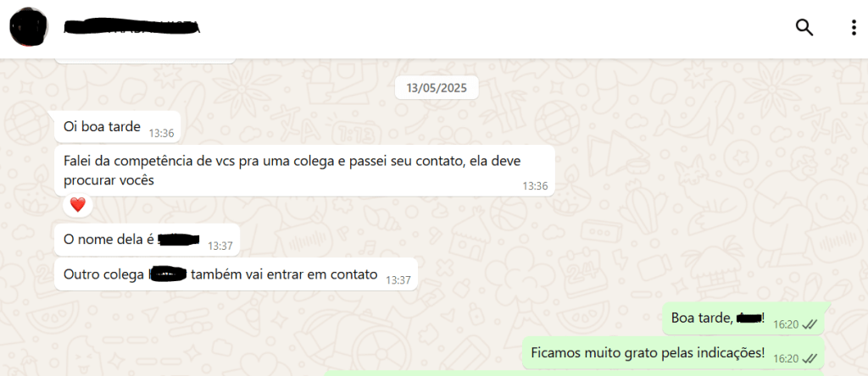Click double check marks on "Boa tarde," message
This screenshot has height=376, width=868.
coord(810,324)
